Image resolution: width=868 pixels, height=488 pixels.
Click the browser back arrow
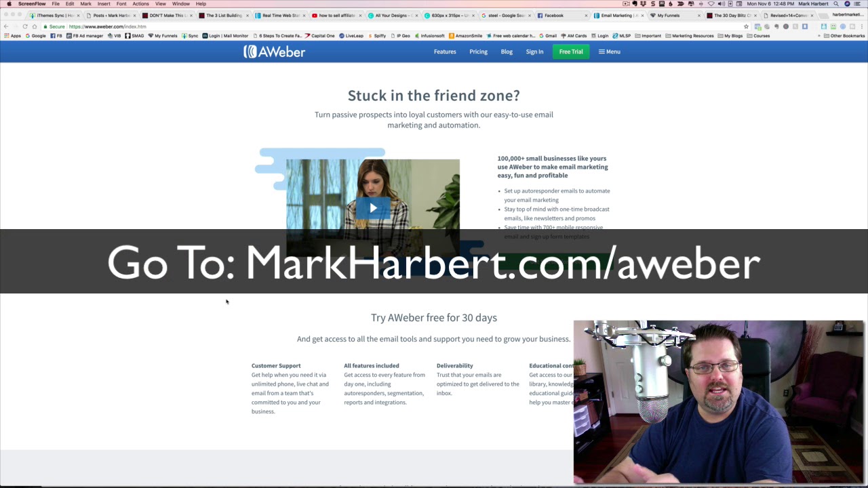[6, 26]
